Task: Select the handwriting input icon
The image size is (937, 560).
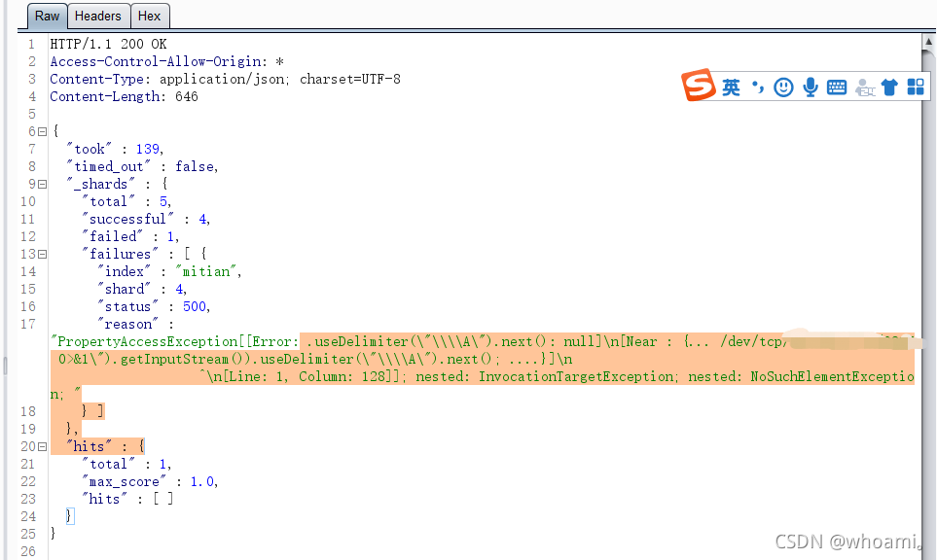Action: (863, 87)
